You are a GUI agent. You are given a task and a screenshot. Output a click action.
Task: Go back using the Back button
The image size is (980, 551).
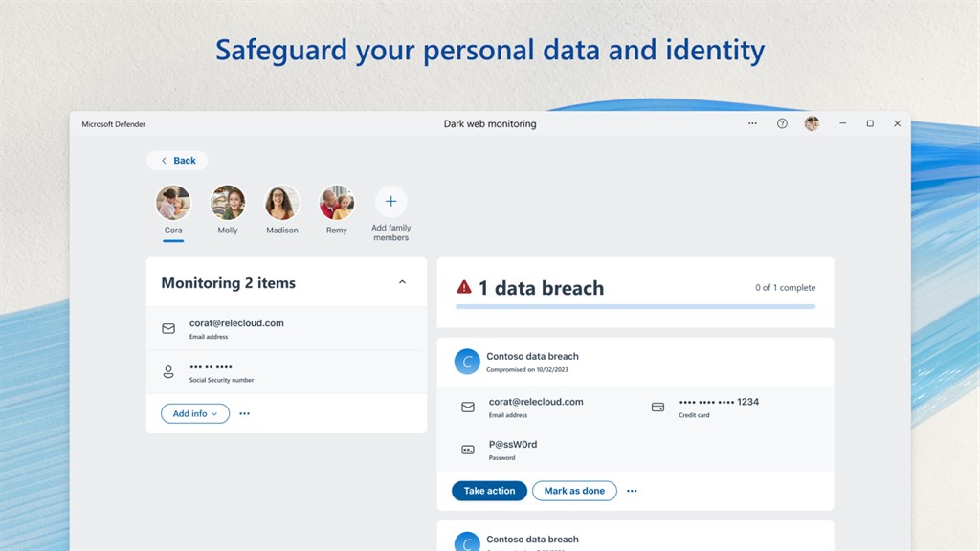(177, 161)
